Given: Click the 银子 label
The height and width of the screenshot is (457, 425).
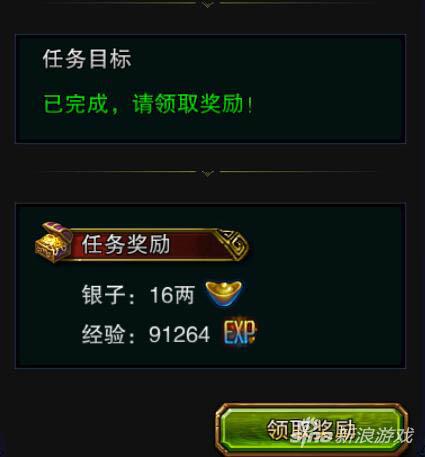Looking at the screenshot, I should (99, 295).
